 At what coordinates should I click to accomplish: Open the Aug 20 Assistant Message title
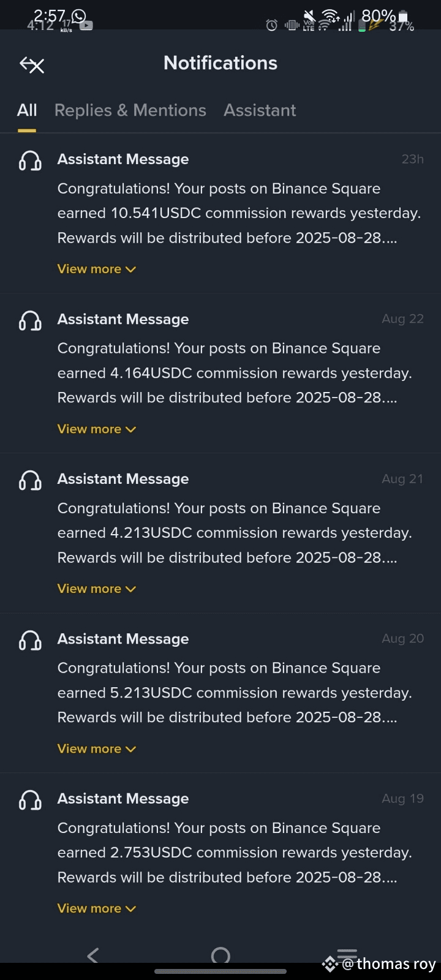pos(123,639)
